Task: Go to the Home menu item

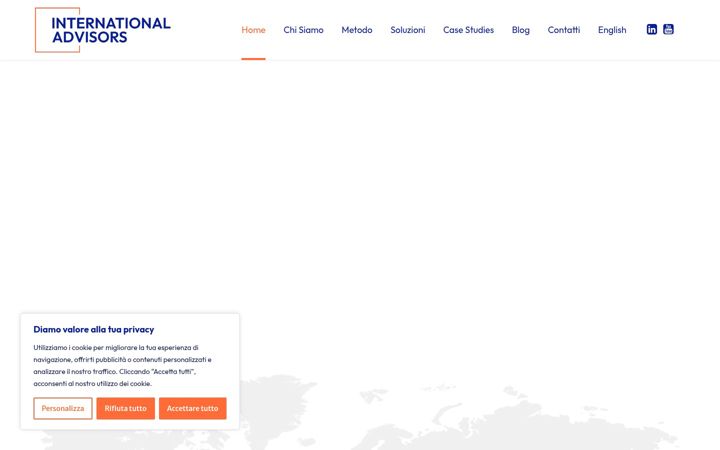Action: pos(253,30)
